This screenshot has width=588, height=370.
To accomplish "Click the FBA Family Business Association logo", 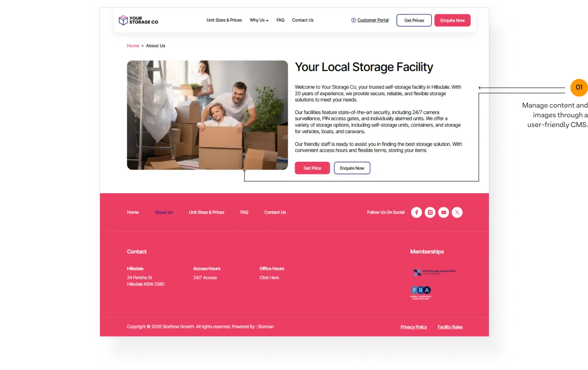I will point(421,293).
